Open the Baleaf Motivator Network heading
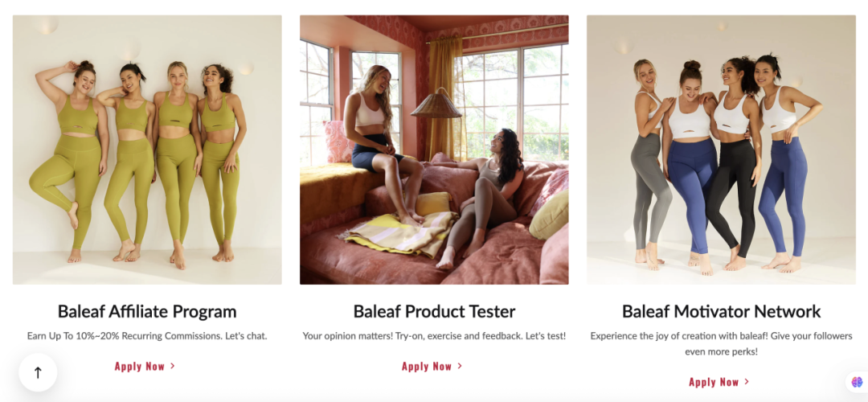The image size is (868, 402). point(721,311)
